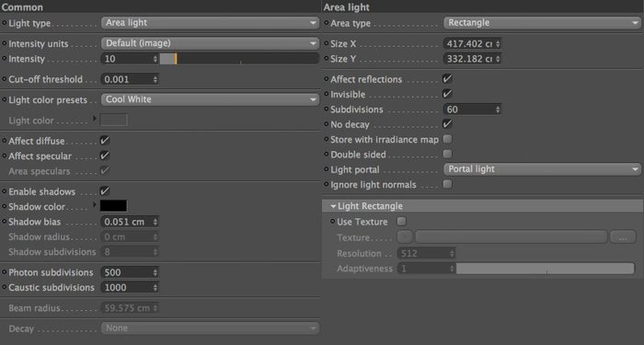The height and width of the screenshot is (345, 644).
Task: Click the Cut-off threshold value field
Action: 126,79
